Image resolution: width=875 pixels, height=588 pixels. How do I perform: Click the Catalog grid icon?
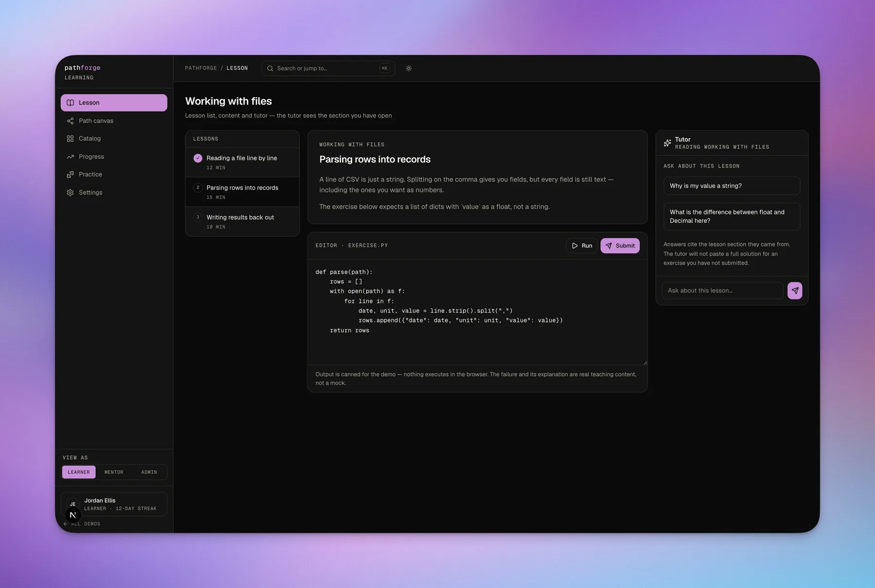click(70, 138)
